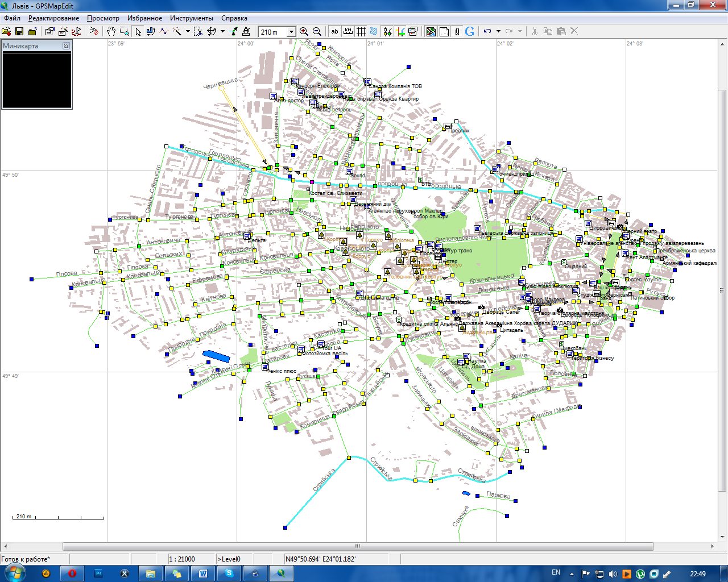The width and height of the screenshot is (728, 582).
Task: Select the Ruler measure tool
Action: tap(246, 31)
